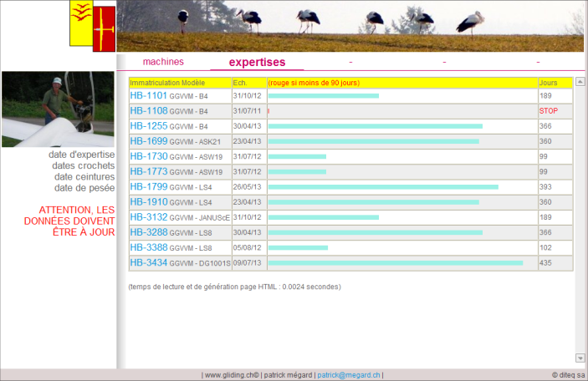
Task: Click the page generation time note
Action: pyautogui.click(x=234, y=287)
